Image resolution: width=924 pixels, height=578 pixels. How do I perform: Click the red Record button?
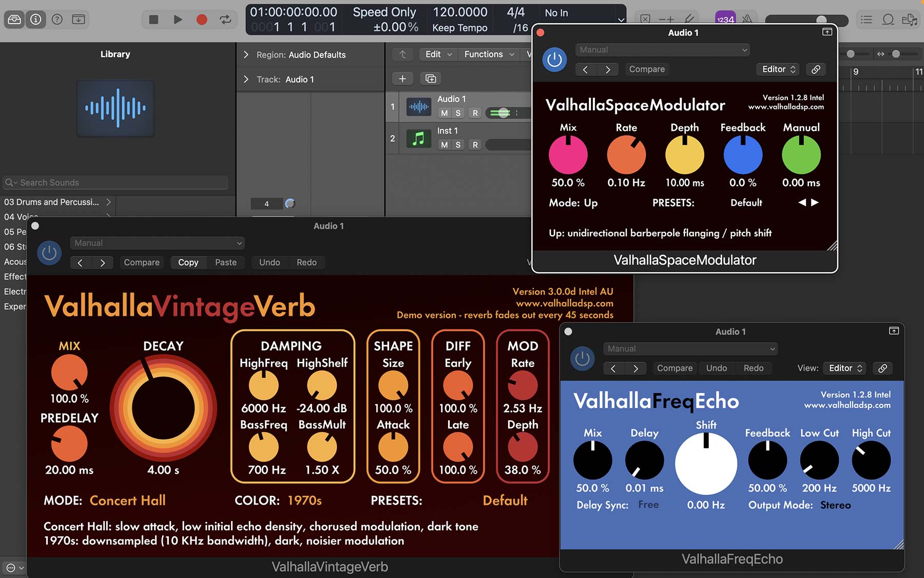(x=202, y=20)
